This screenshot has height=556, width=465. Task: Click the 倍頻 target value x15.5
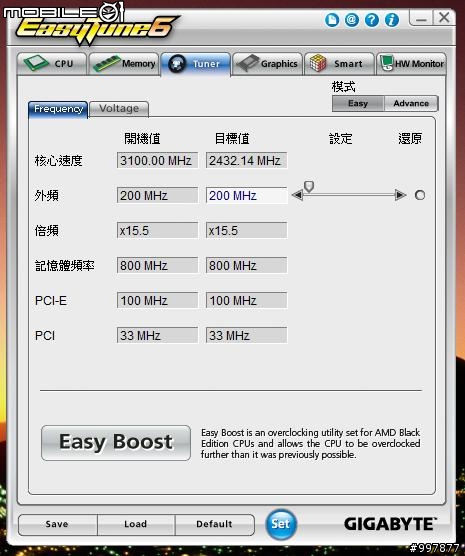(x=246, y=230)
